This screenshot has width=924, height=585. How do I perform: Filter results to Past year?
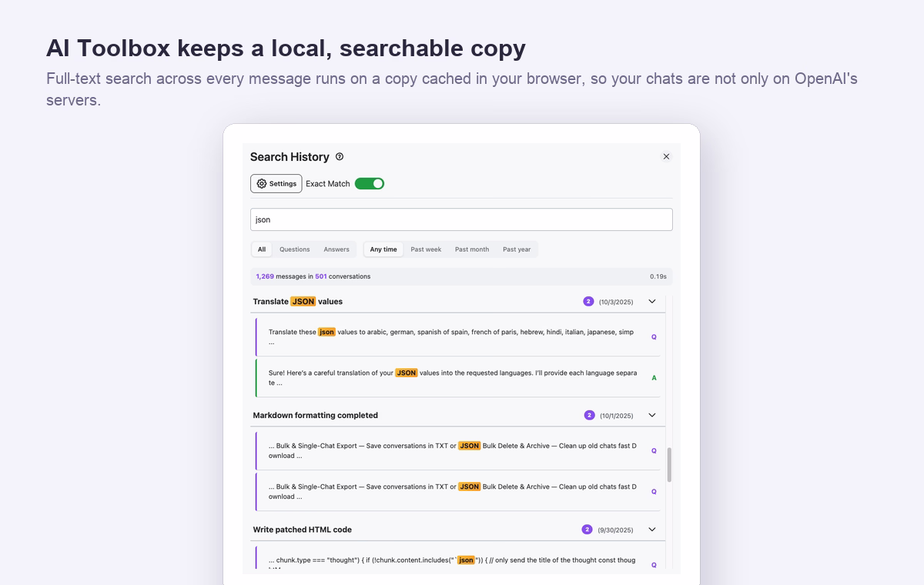517,249
